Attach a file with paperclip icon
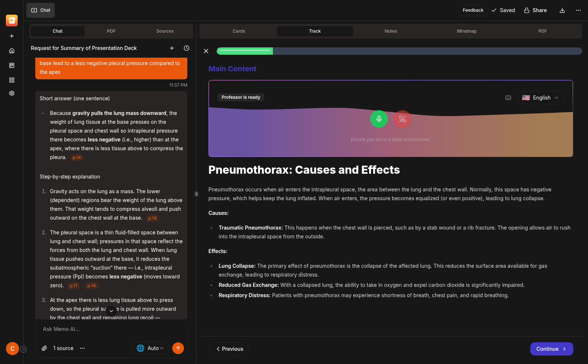Viewport: 588px width, 364px height. click(x=44, y=348)
